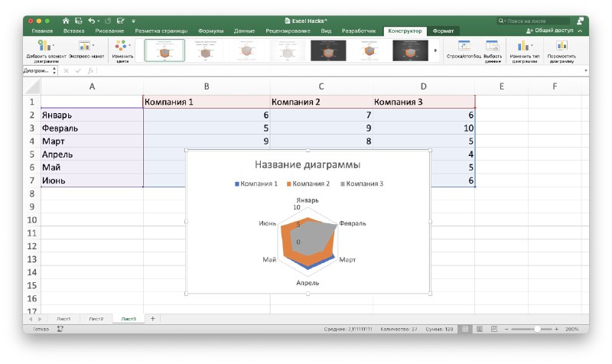Image resolution: width=612 pixels, height=364 pixels.
Task: Open the Name Box dropdown stepper
Action: click(x=54, y=70)
